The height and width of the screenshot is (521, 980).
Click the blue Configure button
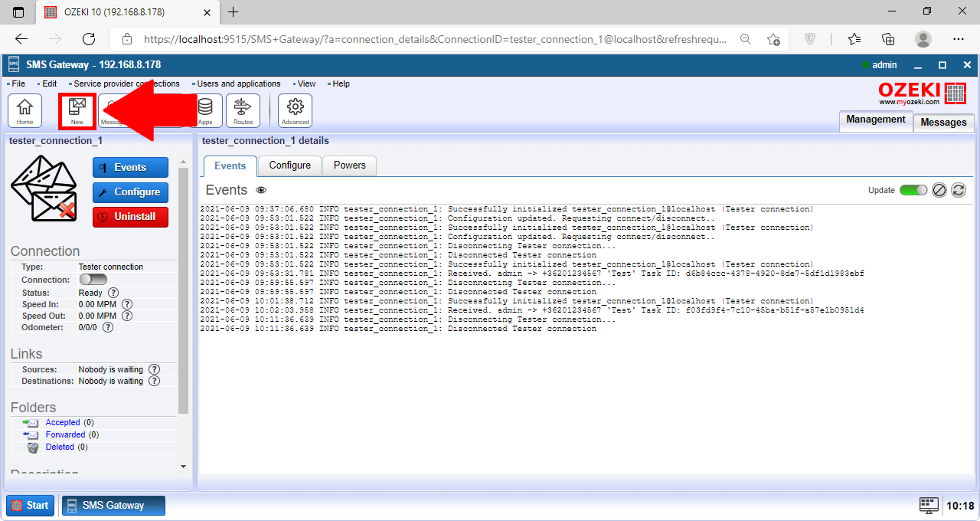[x=130, y=192]
